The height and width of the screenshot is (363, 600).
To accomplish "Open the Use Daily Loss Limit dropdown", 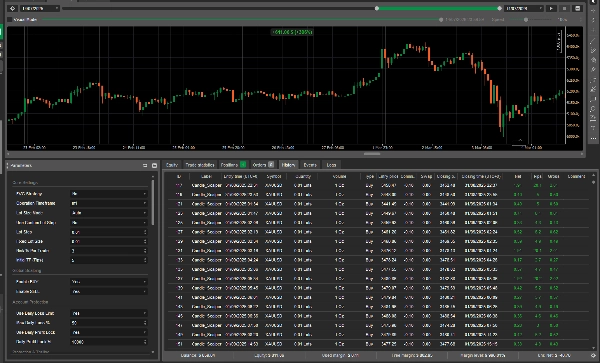I will [x=109, y=313].
